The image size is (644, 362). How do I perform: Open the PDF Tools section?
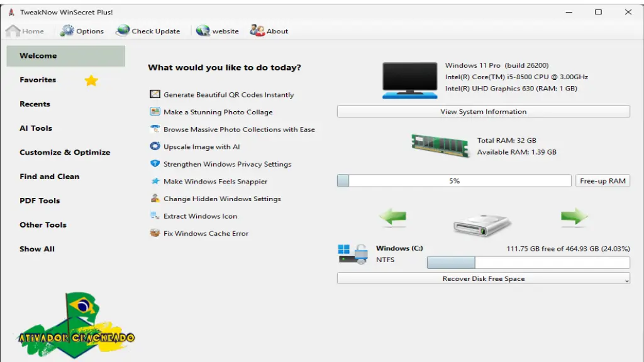[40, 200]
